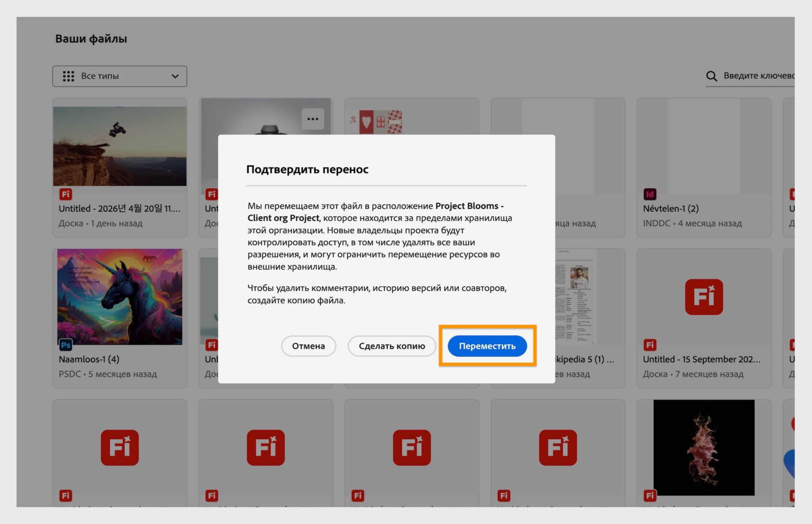Click the Ps badge on the Naamloos-1 (4) card
The width and height of the screenshot is (812, 524).
point(66,345)
